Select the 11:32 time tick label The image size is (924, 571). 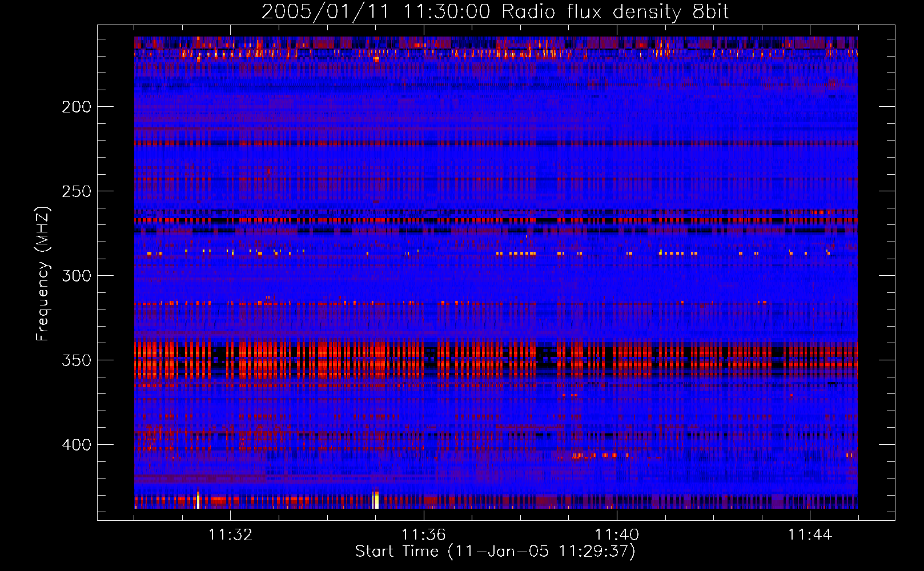(x=230, y=534)
